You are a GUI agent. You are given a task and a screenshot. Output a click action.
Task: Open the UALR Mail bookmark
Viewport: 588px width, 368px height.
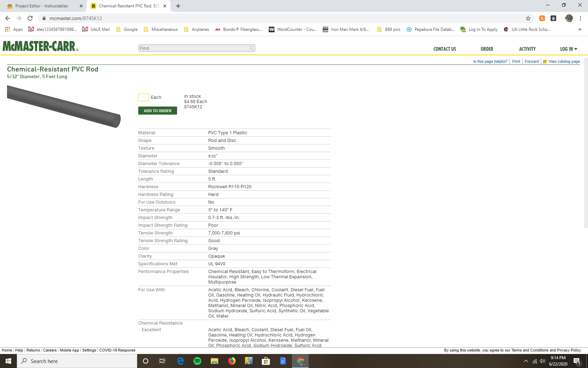[96, 29]
